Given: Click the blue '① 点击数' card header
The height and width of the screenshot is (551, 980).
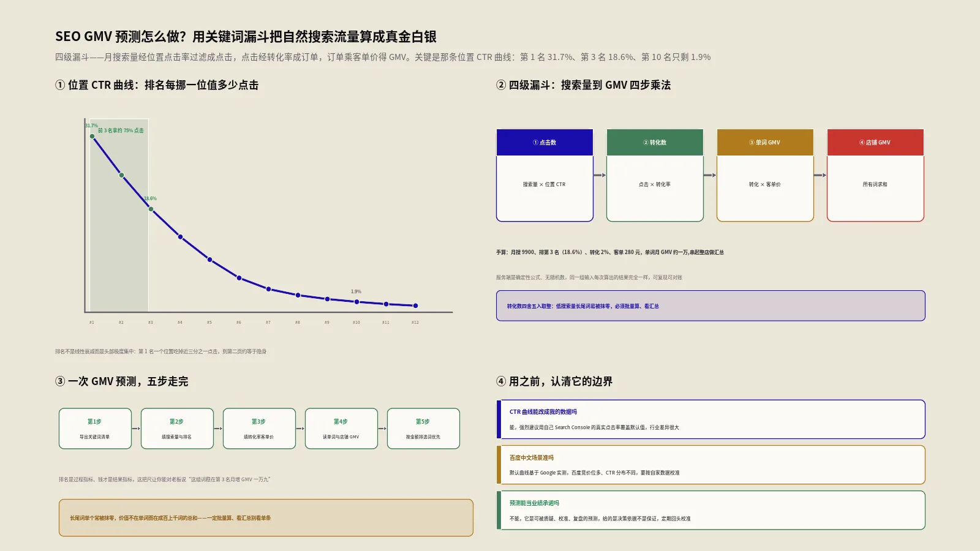Looking at the screenshot, I should click(545, 142).
